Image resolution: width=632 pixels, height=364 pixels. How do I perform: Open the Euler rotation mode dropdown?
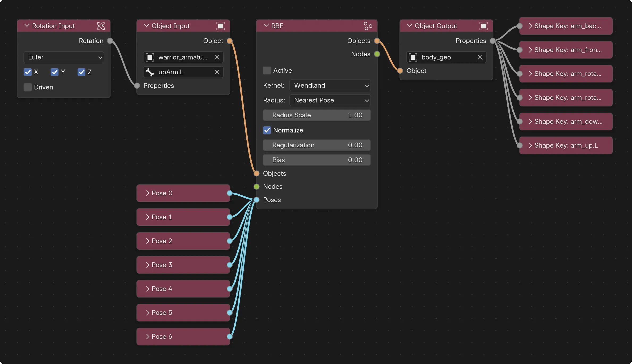pos(64,57)
